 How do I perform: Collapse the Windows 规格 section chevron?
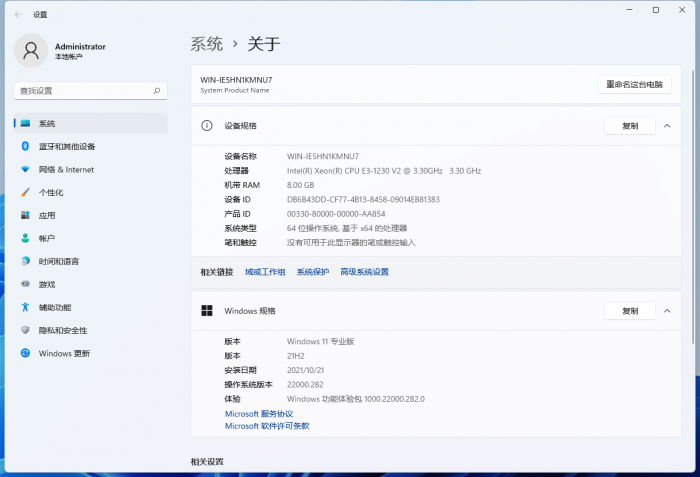coord(667,311)
